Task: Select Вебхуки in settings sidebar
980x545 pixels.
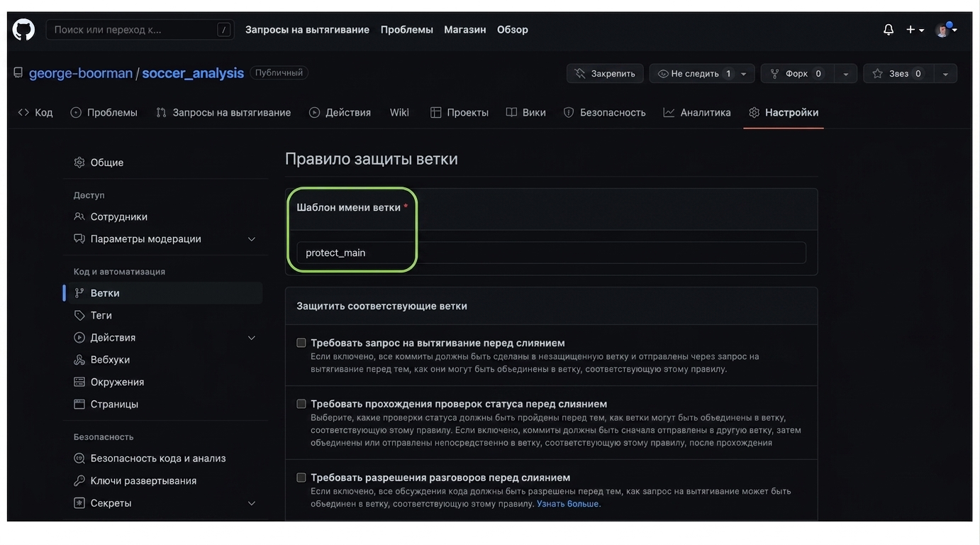Action: (166, 360)
